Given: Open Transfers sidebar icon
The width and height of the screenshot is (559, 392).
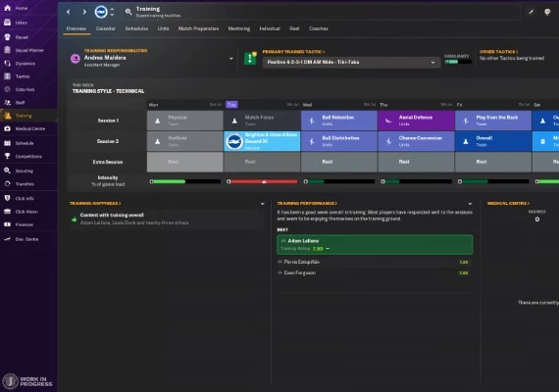Looking at the screenshot, I should [x=8, y=184].
